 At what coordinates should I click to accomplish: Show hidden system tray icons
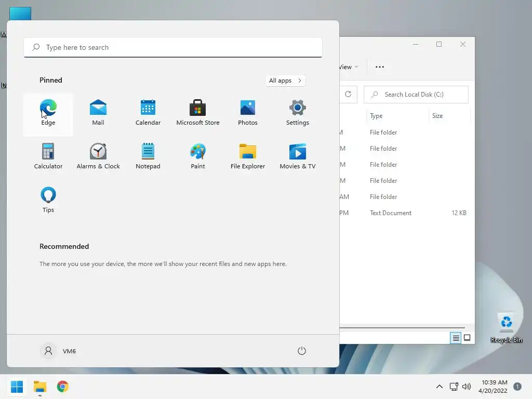click(x=440, y=387)
